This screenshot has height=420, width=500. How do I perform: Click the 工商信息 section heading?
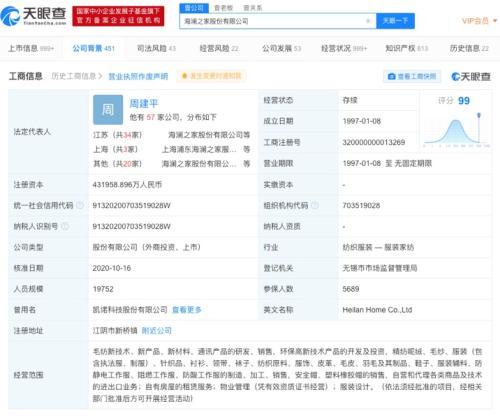pyautogui.click(x=26, y=76)
